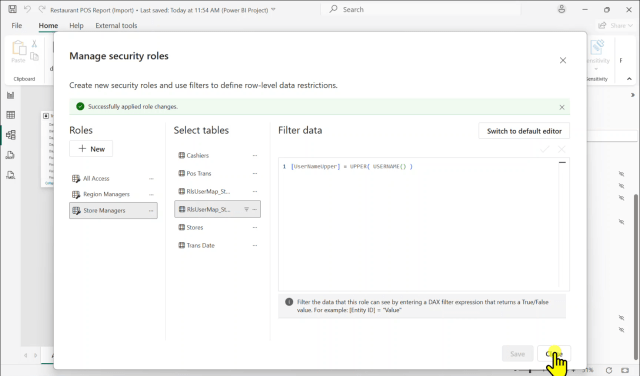
Task: Create a New security role
Action: (91, 149)
